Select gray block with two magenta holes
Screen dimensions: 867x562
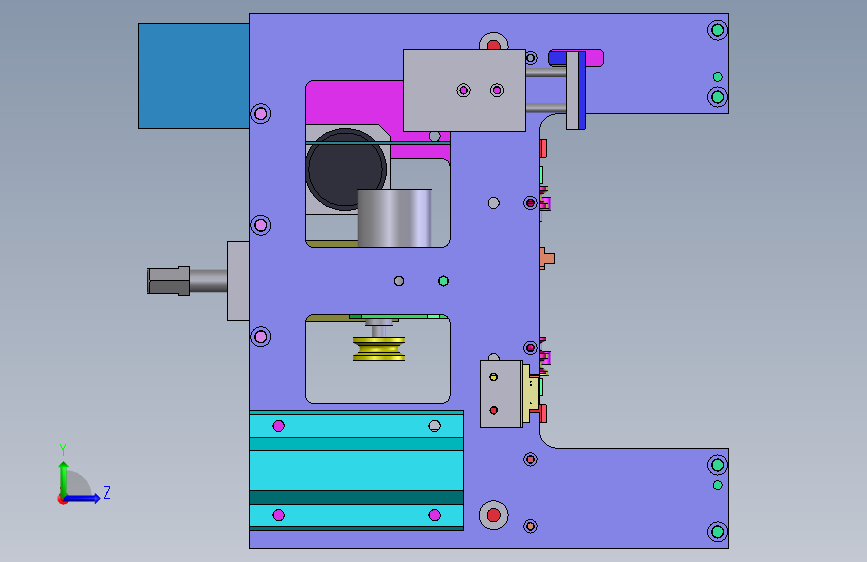[464, 90]
